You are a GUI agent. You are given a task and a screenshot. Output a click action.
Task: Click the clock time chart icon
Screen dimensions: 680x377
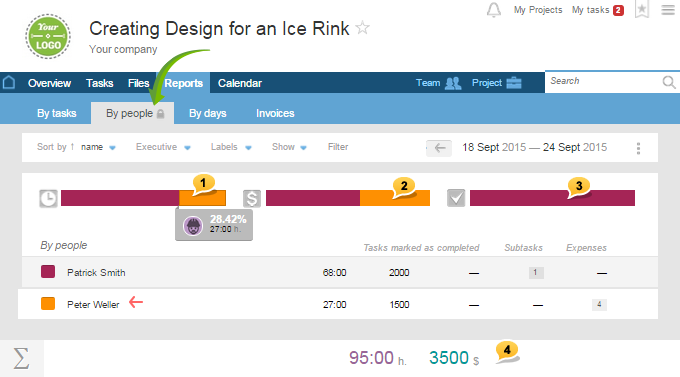tap(48, 199)
